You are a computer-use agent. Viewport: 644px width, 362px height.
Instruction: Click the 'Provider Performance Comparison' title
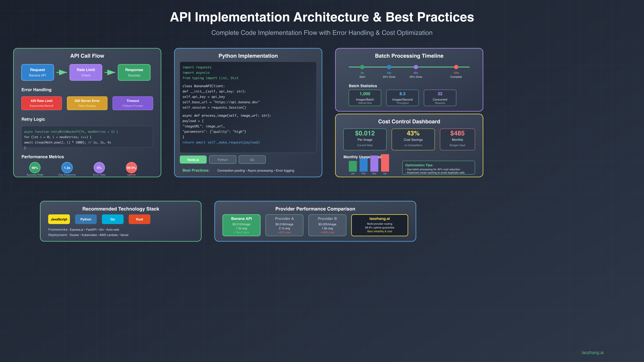tap(315, 209)
